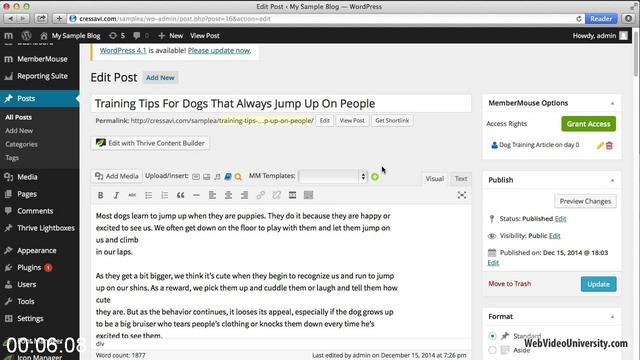Apply blockquote formatting
The image size is (640, 360).
point(180,195)
